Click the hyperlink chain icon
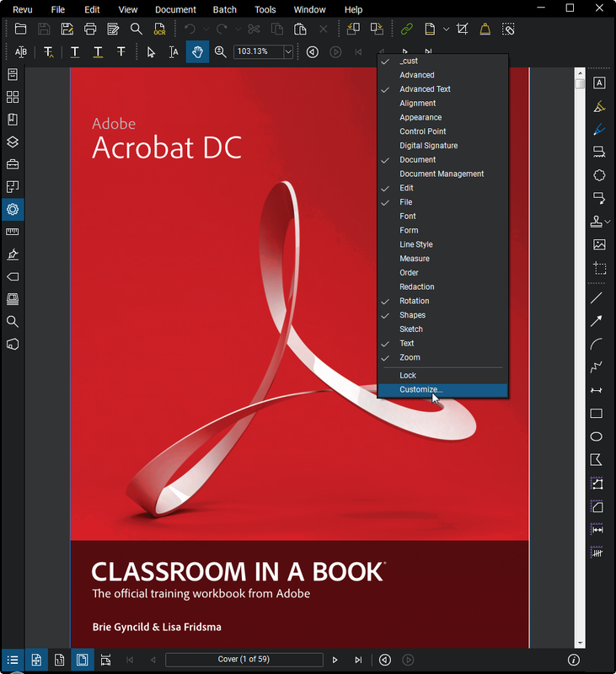Viewport: 616px width, 674px height. coord(407,29)
